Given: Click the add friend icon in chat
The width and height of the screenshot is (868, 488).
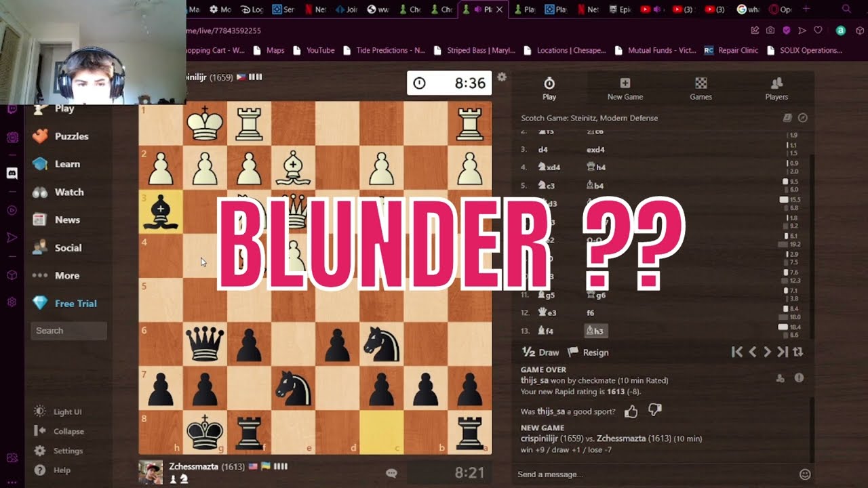Looking at the screenshot, I should pyautogui.click(x=781, y=378).
